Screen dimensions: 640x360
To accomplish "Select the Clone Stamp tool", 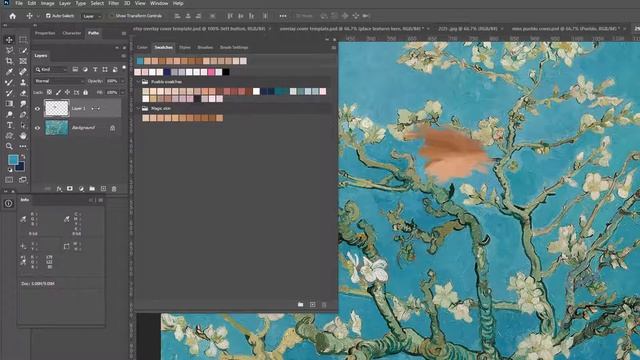I will 23,82.
